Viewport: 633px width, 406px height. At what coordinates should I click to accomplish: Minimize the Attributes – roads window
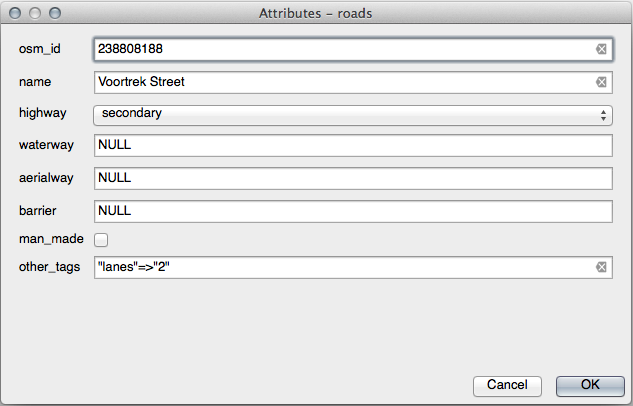point(34,13)
